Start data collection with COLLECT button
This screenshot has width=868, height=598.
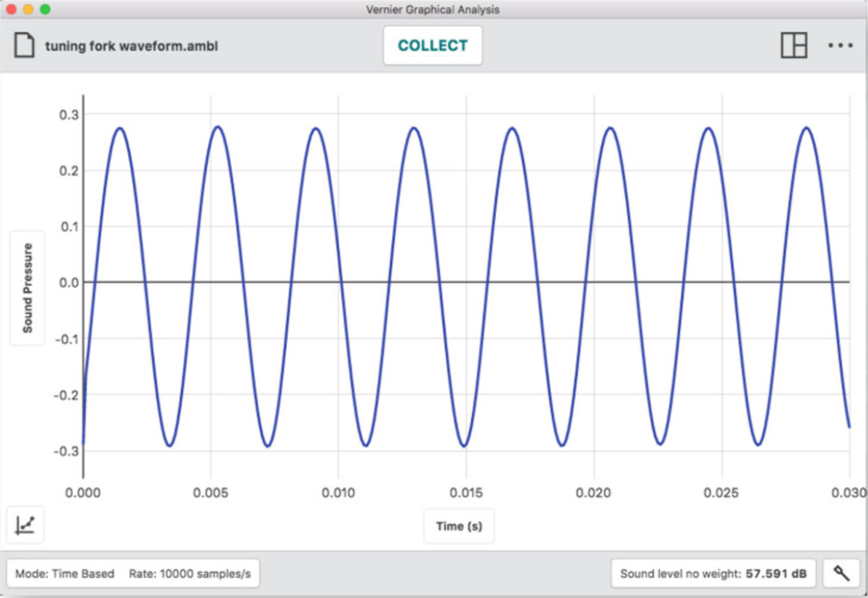pyautogui.click(x=433, y=45)
